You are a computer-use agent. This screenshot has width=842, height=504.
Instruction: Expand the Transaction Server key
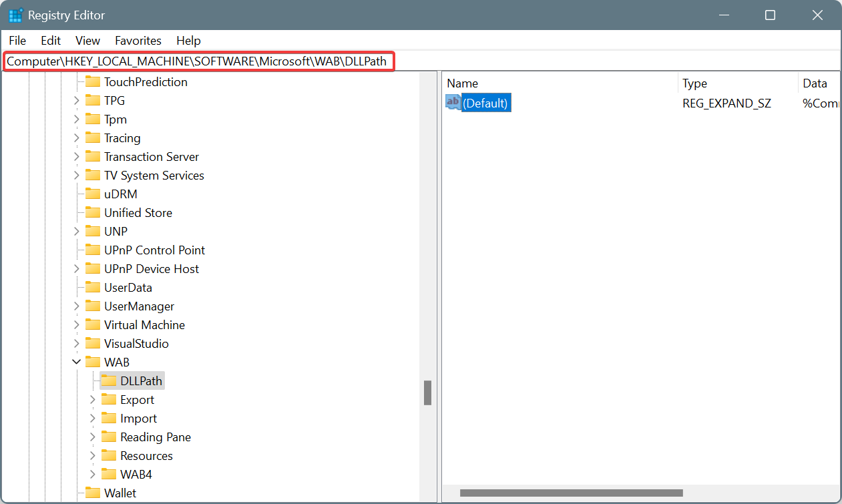coord(77,157)
